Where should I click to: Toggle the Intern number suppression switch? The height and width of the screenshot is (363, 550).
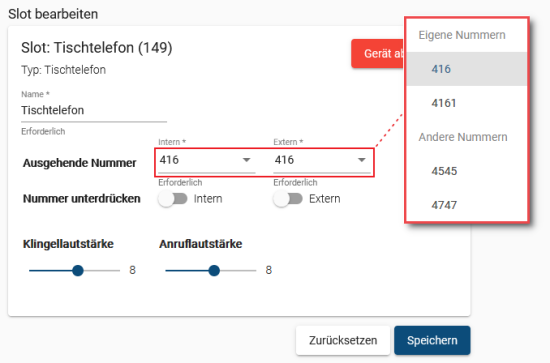pos(173,199)
